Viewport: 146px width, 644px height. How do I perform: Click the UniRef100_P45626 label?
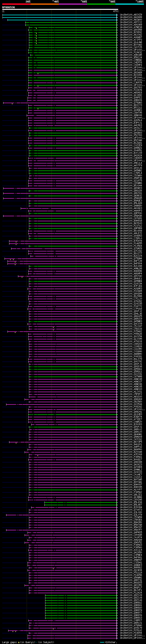[131, 334]
